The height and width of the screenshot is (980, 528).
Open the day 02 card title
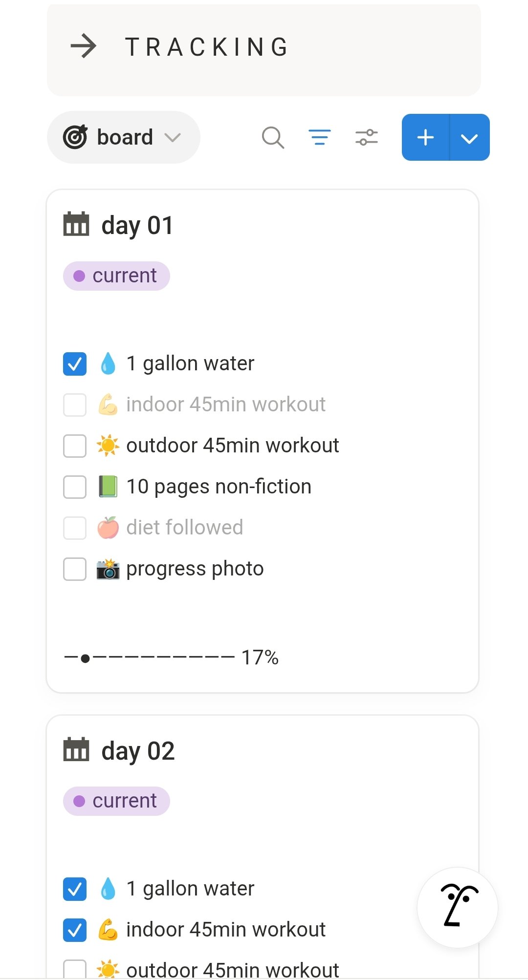pyautogui.click(x=138, y=751)
